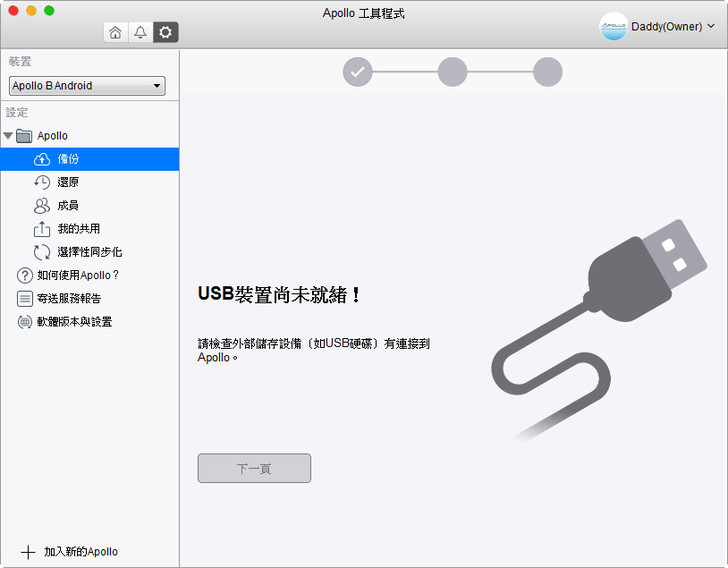Screen dimensions: 728x568
Task: Click the Apollo folder icon
Action: point(24,136)
